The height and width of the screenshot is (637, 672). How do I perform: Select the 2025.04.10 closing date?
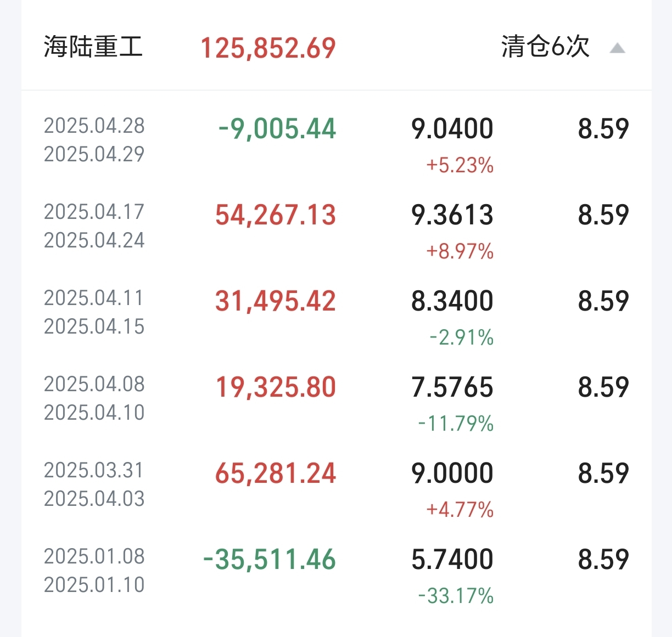point(94,413)
